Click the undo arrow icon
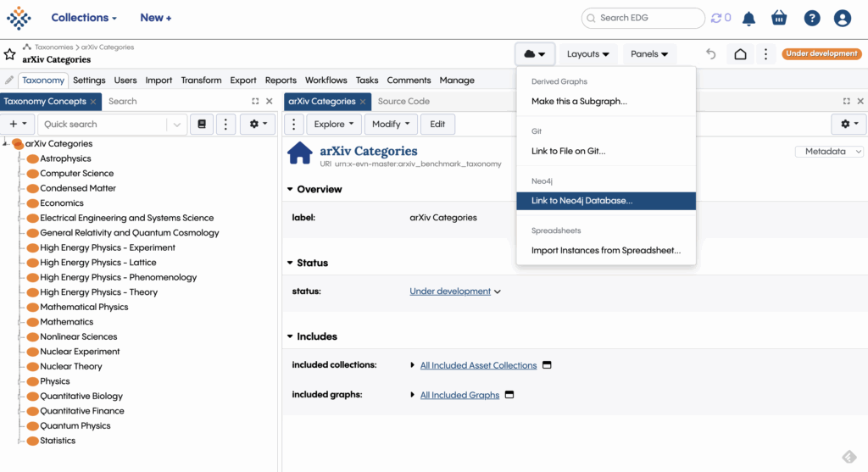 point(710,54)
